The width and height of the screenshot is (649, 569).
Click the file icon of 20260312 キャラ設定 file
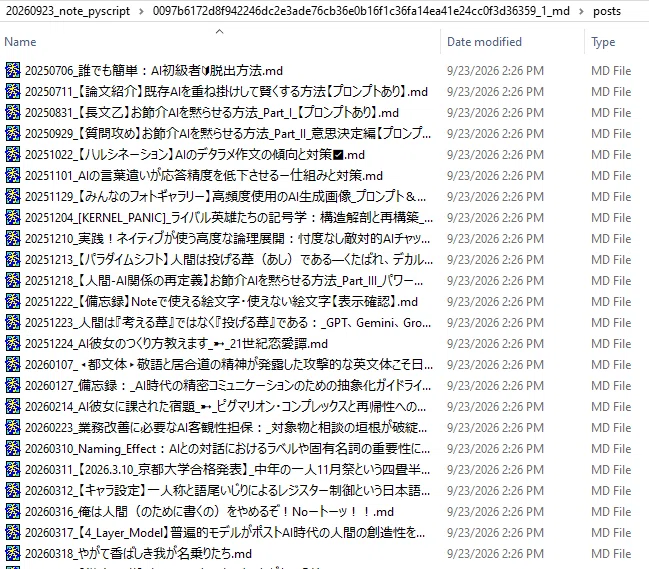pos(12,490)
